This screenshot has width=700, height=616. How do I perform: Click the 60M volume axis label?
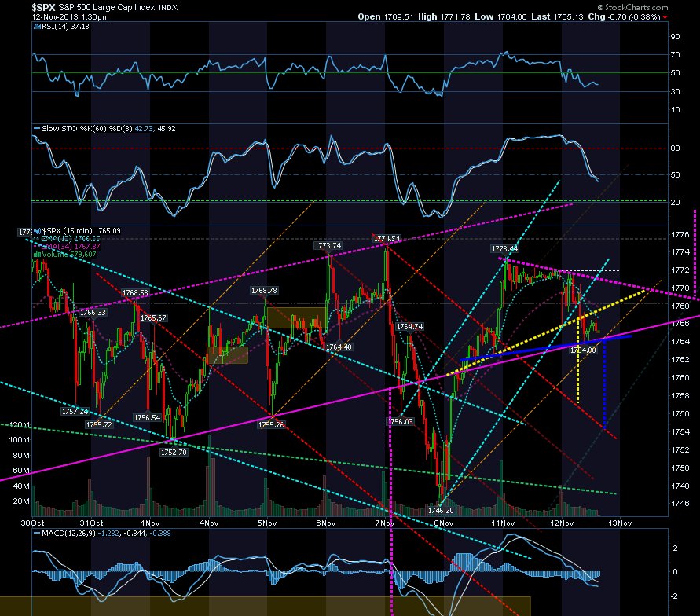pos(21,471)
